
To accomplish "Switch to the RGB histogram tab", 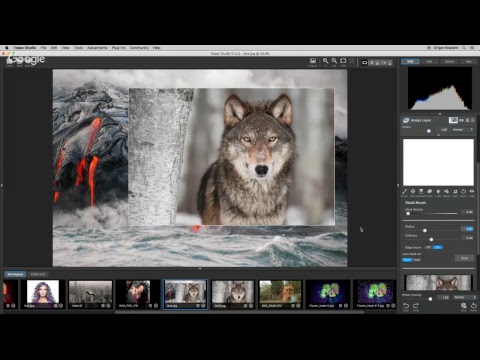I will click(x=410, y=61).
